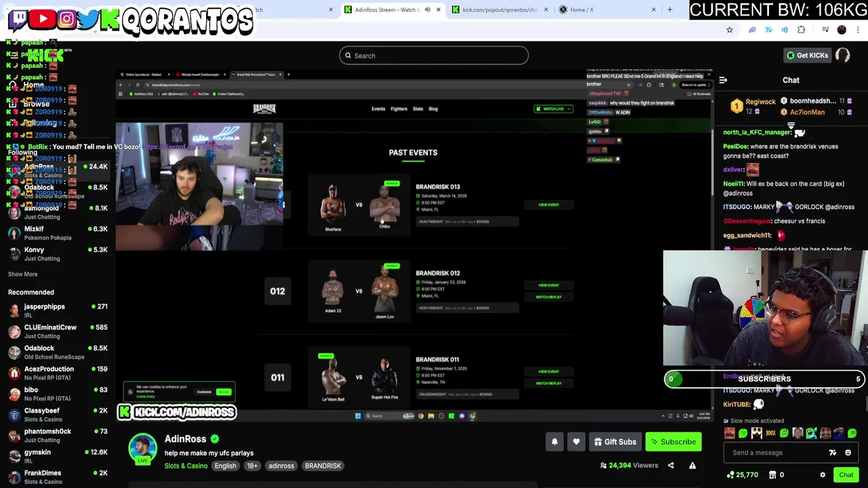Follow AdinRoss with the heart icon

pyautogui.click(x=576, y=442)
